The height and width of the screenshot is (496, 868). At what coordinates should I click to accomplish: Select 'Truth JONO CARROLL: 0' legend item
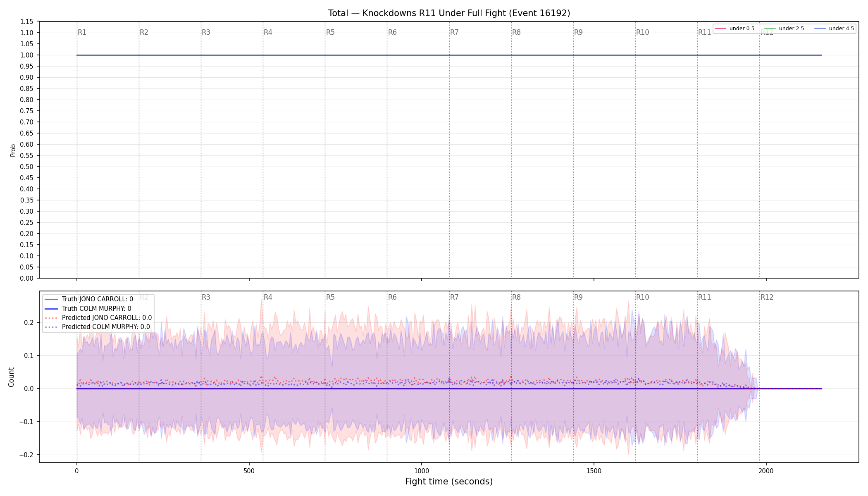[89, 299]
